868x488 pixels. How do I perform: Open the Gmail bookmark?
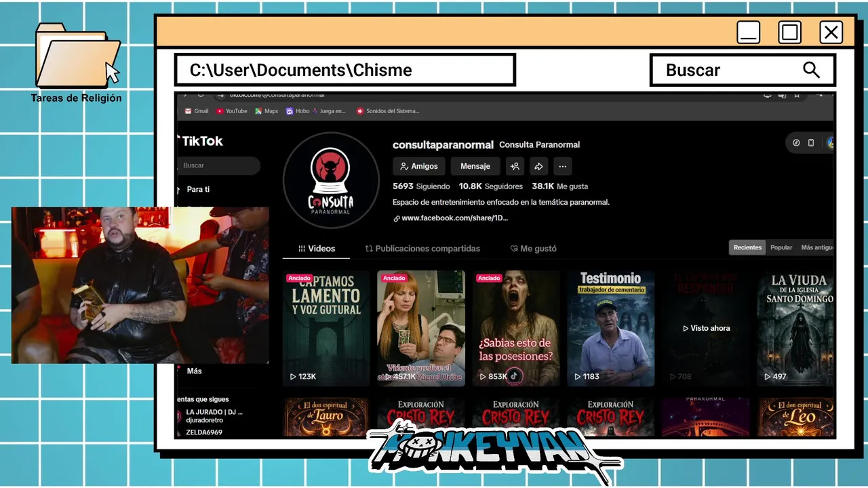pyautogui.click(x=197, y=111)
